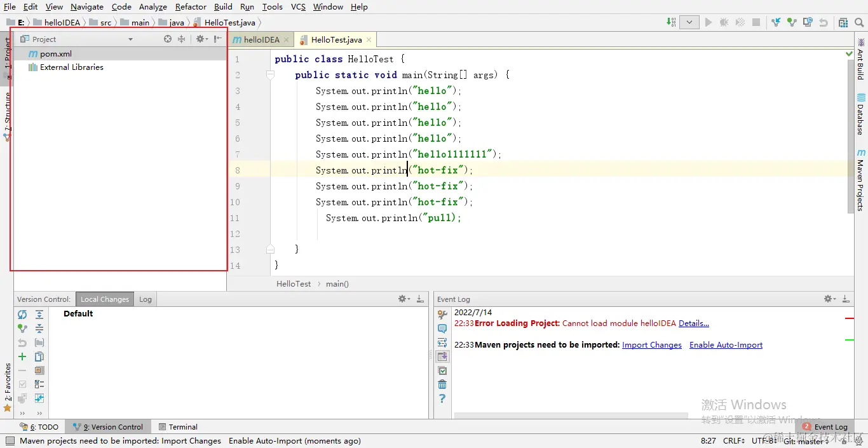Open the Maven Projects side tool button

click(861, 180)
